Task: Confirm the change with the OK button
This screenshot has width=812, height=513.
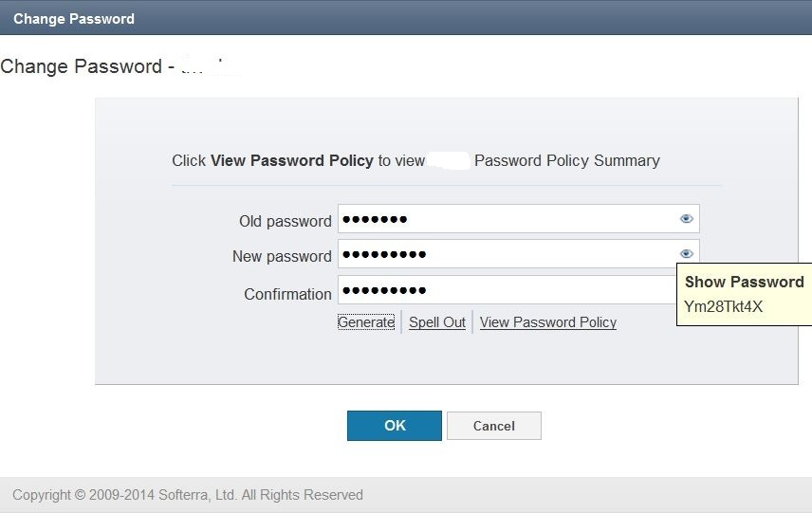Action: pos(395,426)
